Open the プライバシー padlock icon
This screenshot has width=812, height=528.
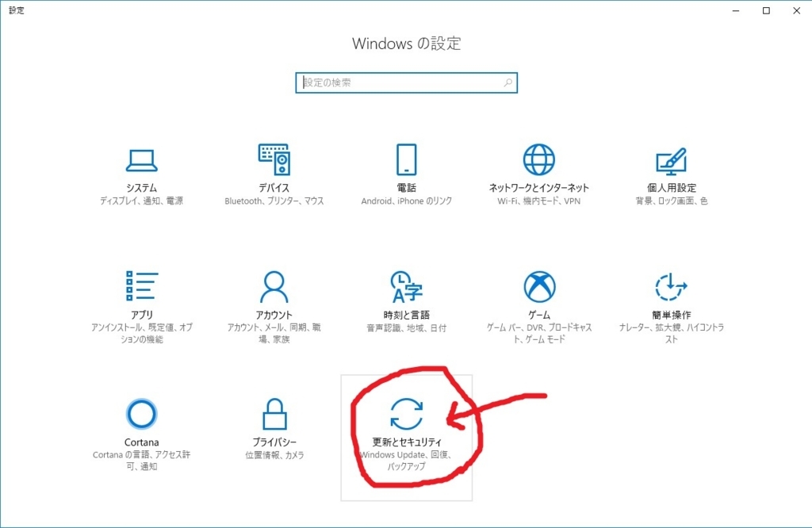click(x=274, y=414)
